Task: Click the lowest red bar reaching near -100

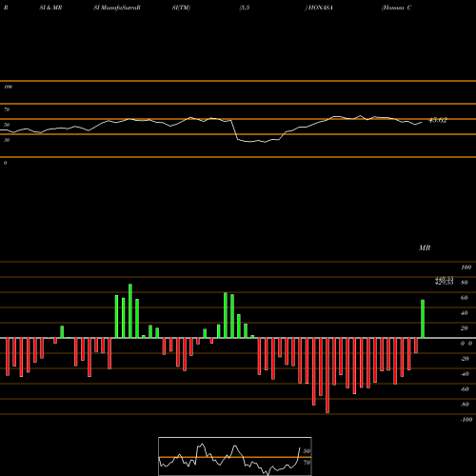Action: pos(327,375)
